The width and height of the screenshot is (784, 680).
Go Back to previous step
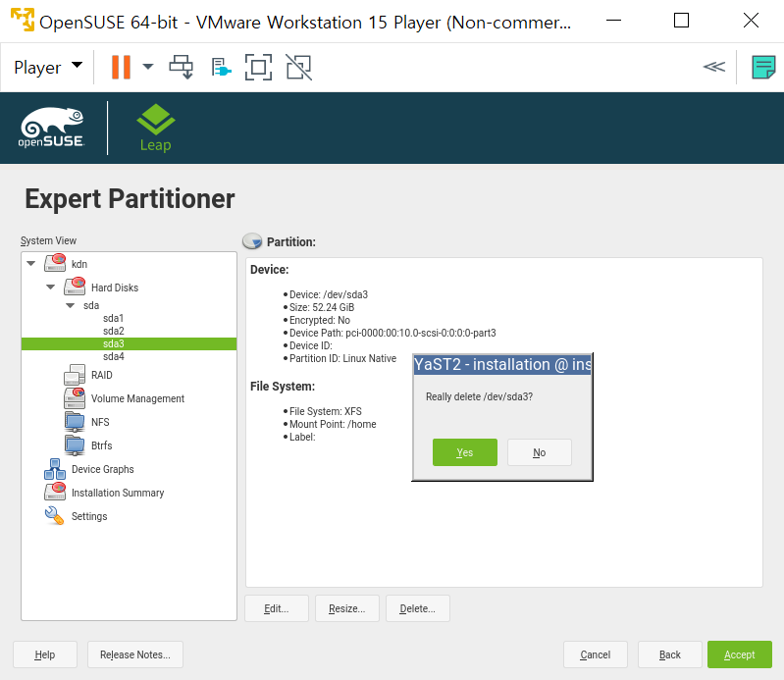[670, 654]
